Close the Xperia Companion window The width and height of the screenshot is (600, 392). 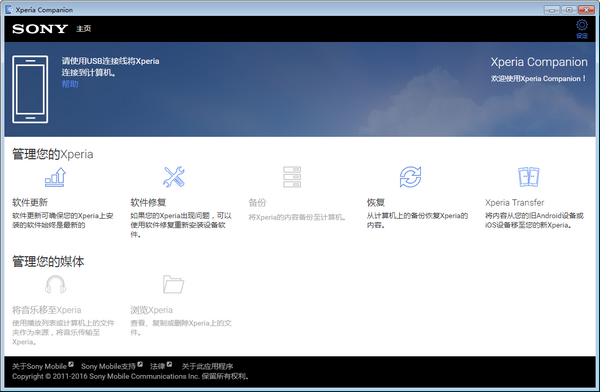586,10
